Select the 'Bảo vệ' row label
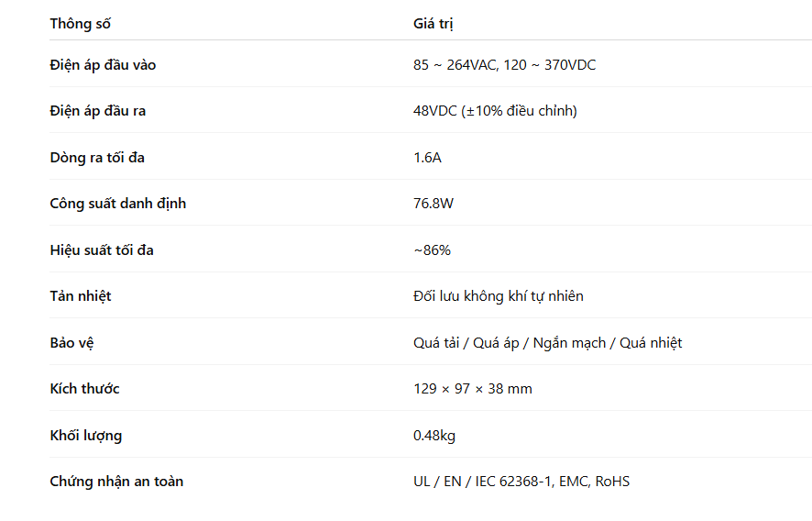This screenshot has width=812, height=521. coord(71,343)
